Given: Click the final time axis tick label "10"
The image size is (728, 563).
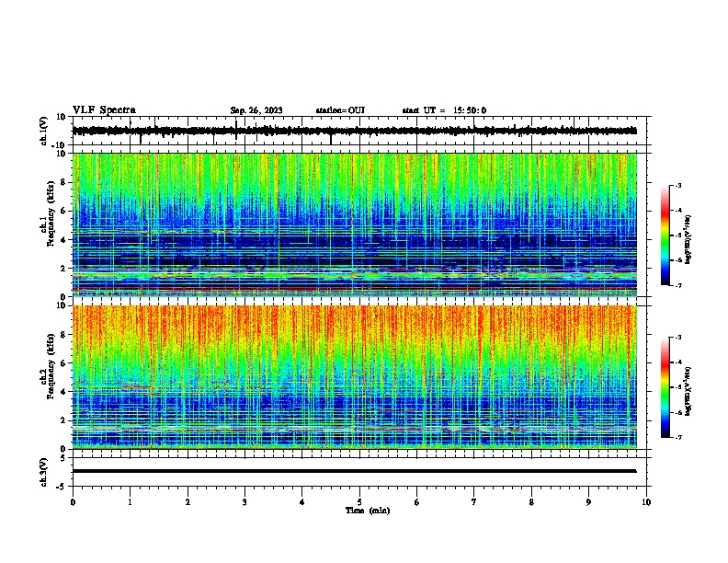Looking at the screenshot, I should 646,502.
